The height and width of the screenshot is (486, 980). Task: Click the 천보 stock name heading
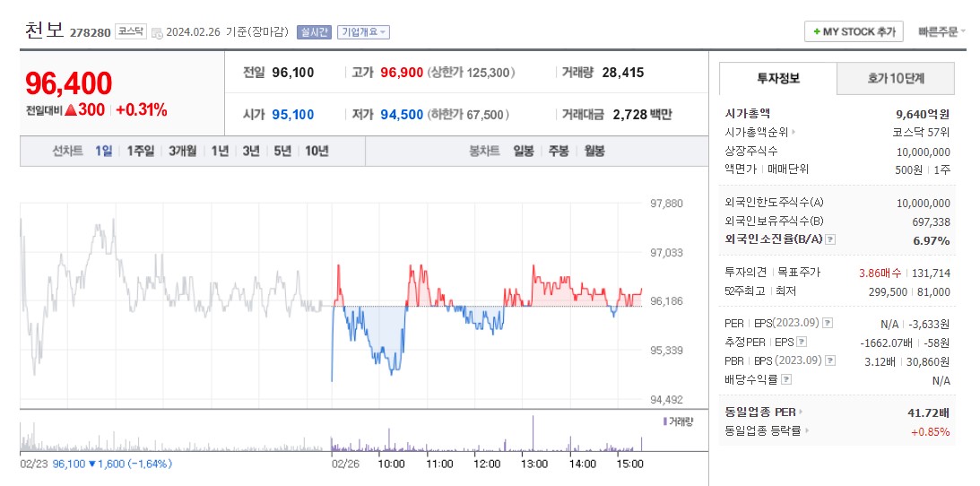44,30
